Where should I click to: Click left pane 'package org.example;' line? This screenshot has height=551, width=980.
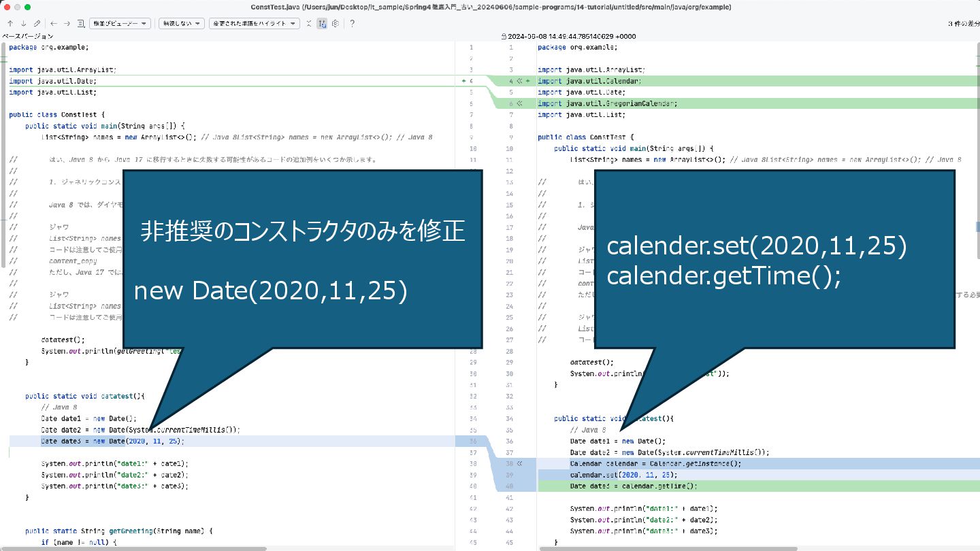pyautogui.click(x=49, y=48)
